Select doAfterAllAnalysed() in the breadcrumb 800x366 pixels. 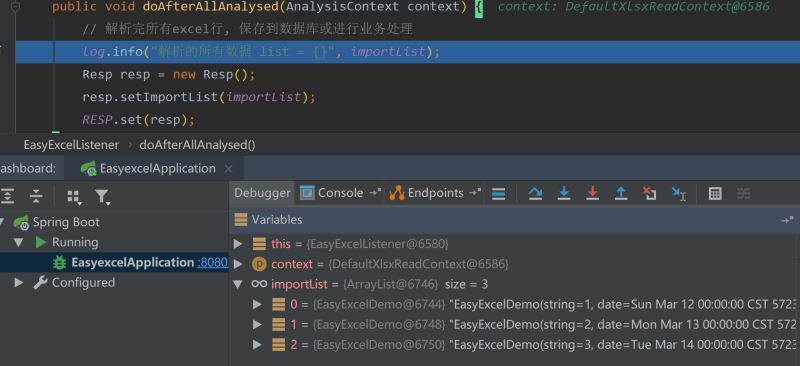pos(197,145)
